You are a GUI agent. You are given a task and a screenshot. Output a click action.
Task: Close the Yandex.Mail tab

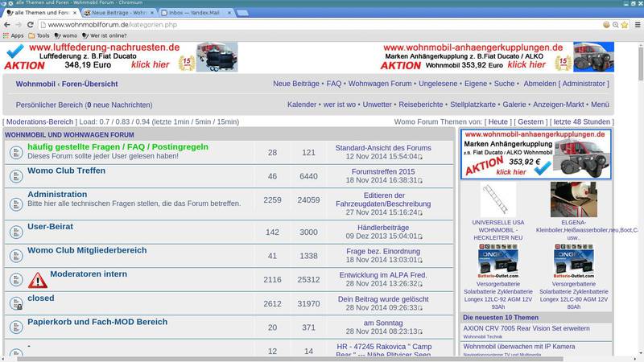tap(229, 13)
